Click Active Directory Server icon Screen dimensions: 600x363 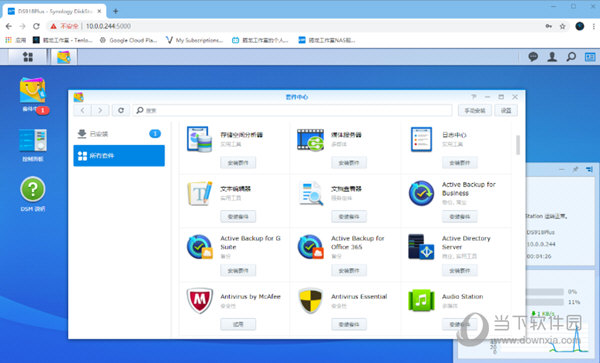tap(421, 247)
